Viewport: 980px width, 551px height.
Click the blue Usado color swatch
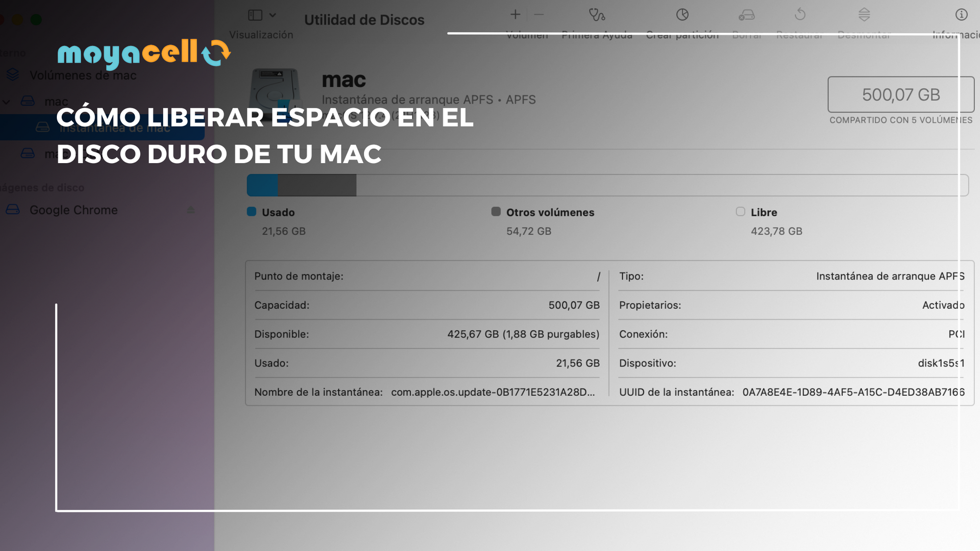252,212
